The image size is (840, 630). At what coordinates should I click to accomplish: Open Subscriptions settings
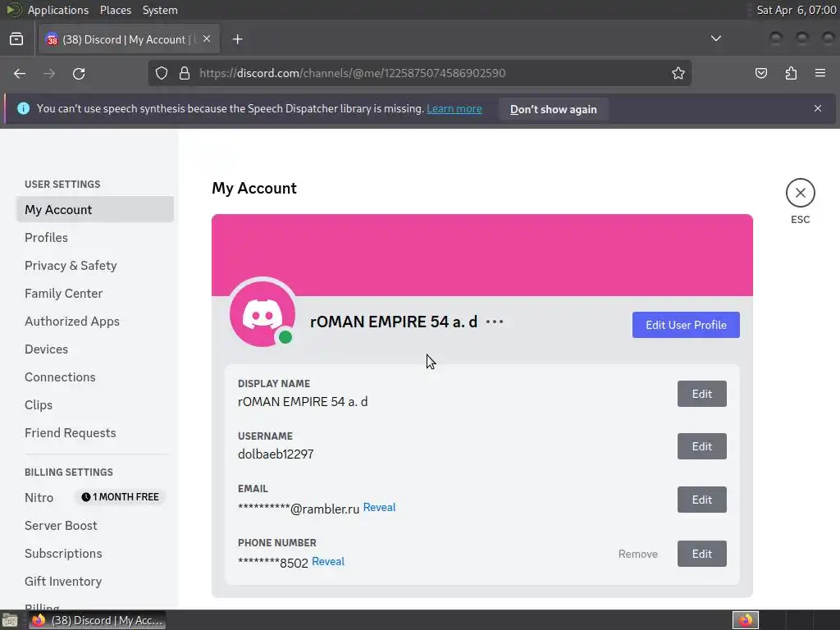(x=95, y=553)
